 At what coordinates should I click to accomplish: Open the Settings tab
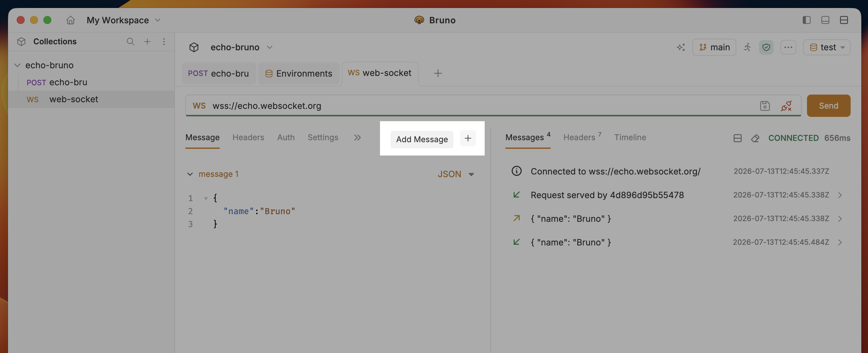click(x=322, y=137)
